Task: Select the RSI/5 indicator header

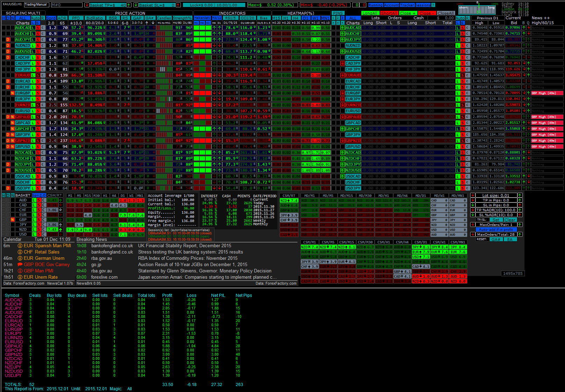Action: [x=230, y=18]
